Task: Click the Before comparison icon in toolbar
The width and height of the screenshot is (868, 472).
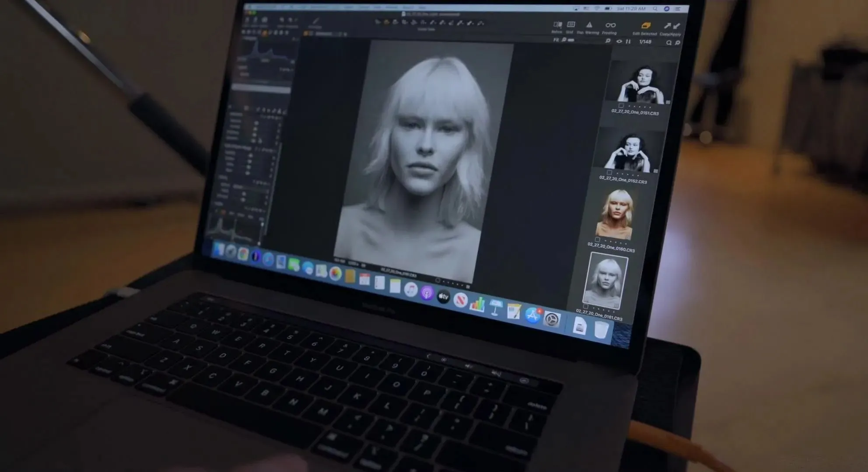Action: (x=557, y=25)
